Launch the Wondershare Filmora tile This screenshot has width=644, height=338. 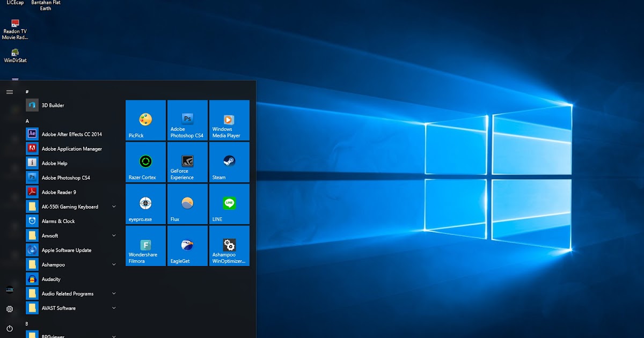[x=145, y=246]
